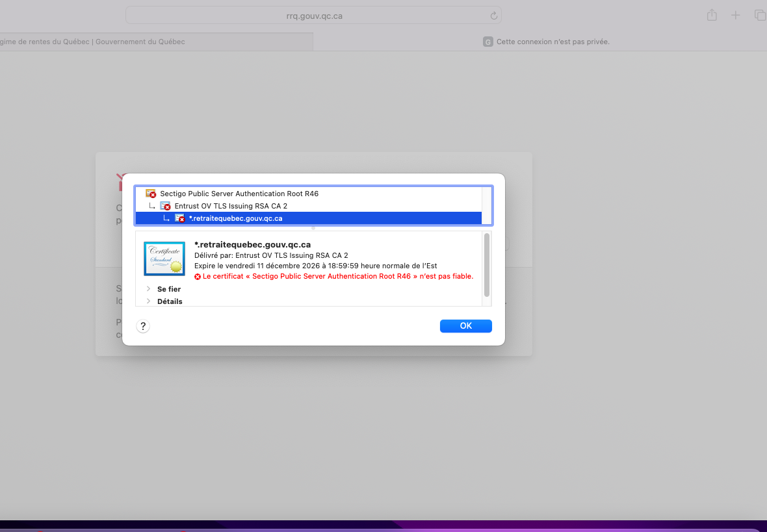The image size is (767, 532).
Task: Add a new tab with plus icon
Action: point(735,15)
